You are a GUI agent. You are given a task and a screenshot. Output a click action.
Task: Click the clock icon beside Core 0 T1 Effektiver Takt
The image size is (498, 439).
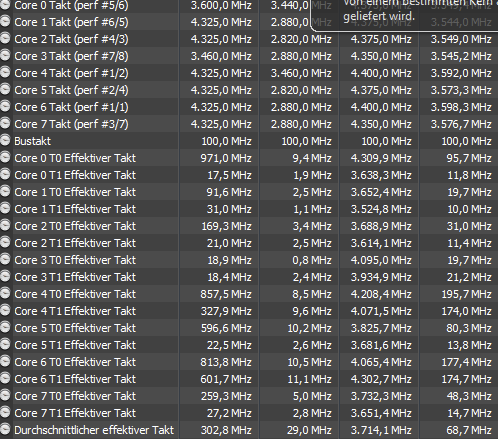point(5,175)
